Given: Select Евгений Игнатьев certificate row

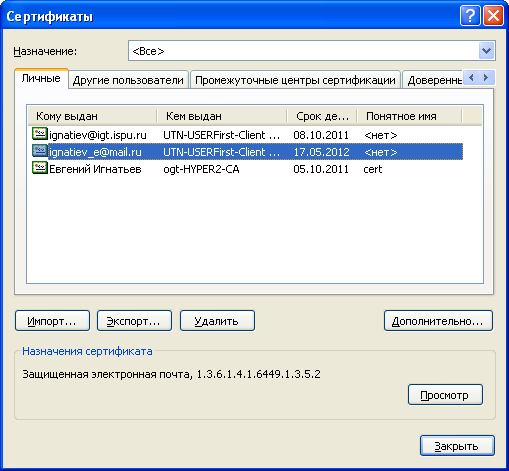Looking at the screenshot, I should 247,169.
